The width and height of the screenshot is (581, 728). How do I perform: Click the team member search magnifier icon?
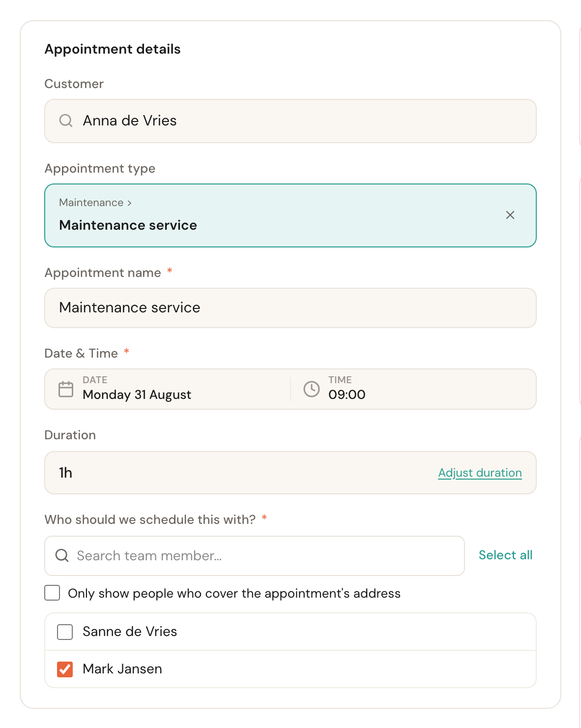click(62, 555)
